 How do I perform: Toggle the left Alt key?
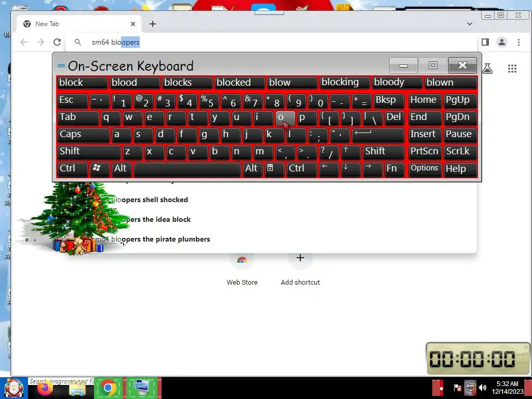point(121,169)
